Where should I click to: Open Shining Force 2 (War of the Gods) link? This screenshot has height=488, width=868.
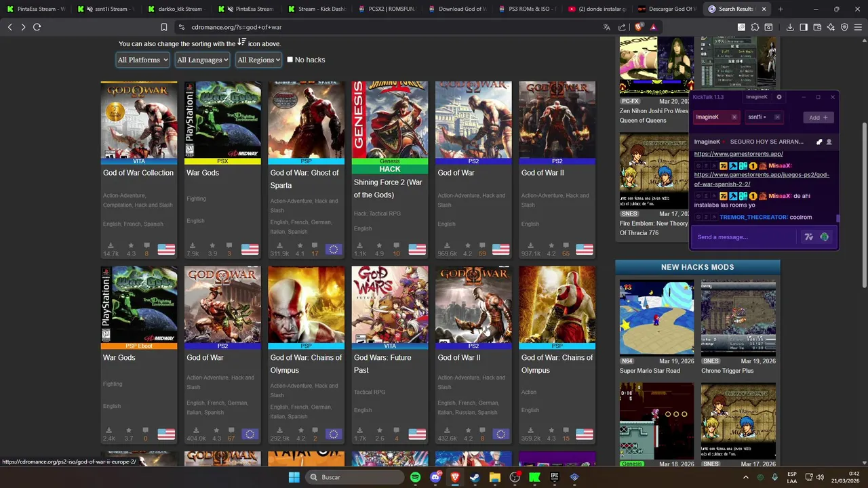click(388, 188)
